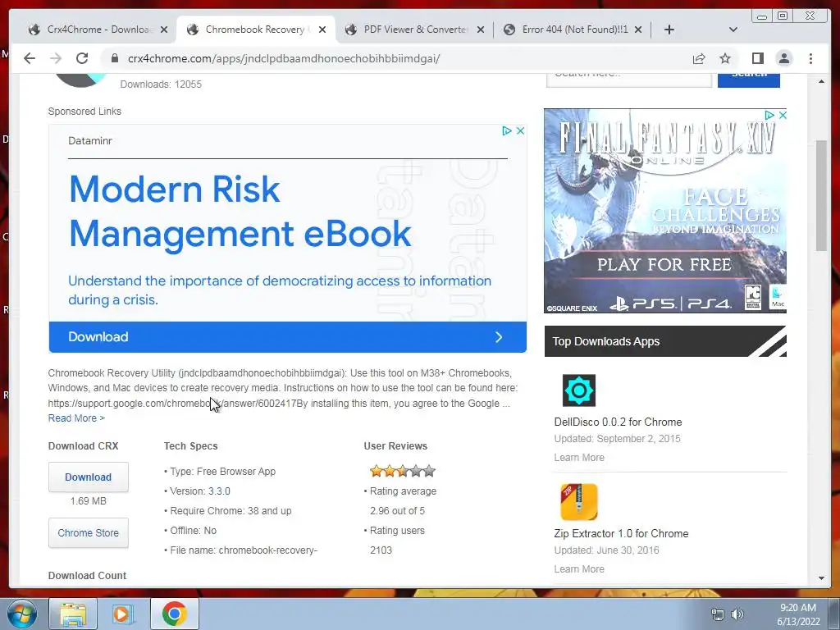
Task: Click the DellDisco app icon
Action: point(578,390)
